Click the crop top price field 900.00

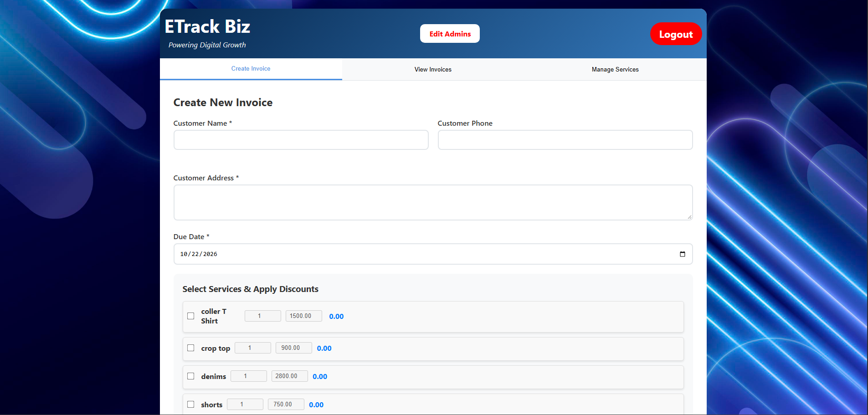(x=294, y=348)
